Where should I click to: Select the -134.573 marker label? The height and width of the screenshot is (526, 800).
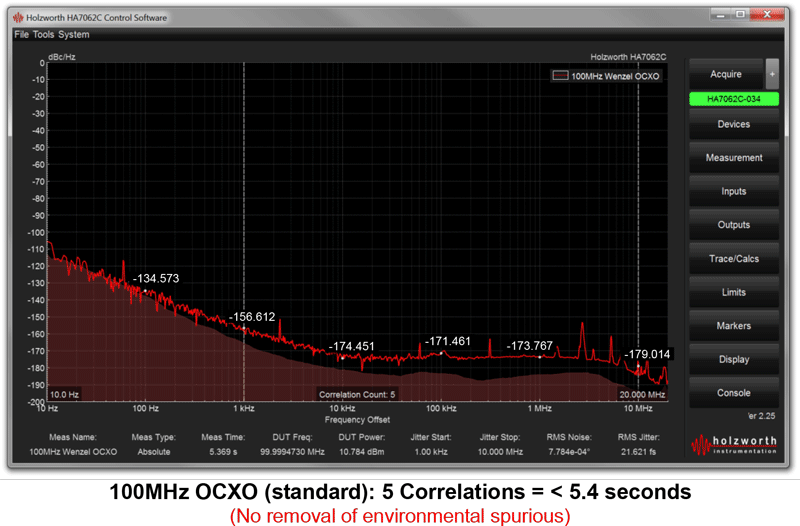156,279
